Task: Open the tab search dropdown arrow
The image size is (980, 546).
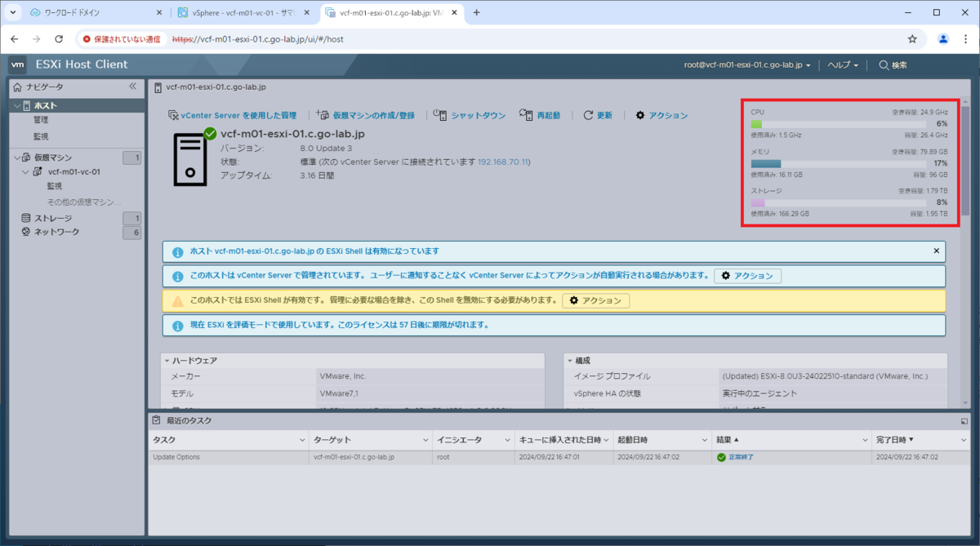Action: (13, 13)
